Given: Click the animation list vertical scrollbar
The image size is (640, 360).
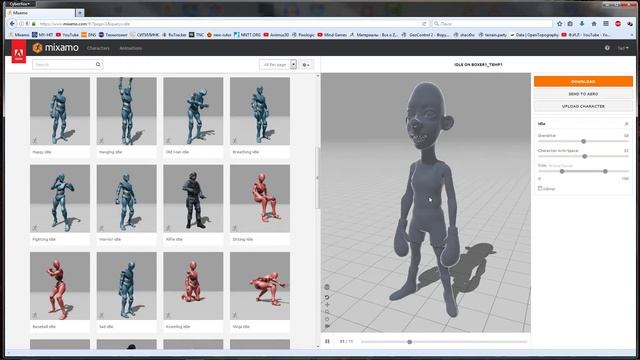Looking at the screenshot, I should click(x=318, y=211).
